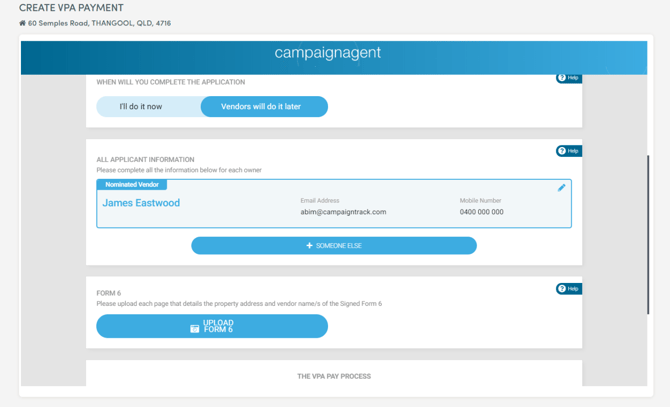The image size is (670, 407).
Task: Select "Vendors will do it later" option
Action: pyautogui.click(x=264, y=106)
